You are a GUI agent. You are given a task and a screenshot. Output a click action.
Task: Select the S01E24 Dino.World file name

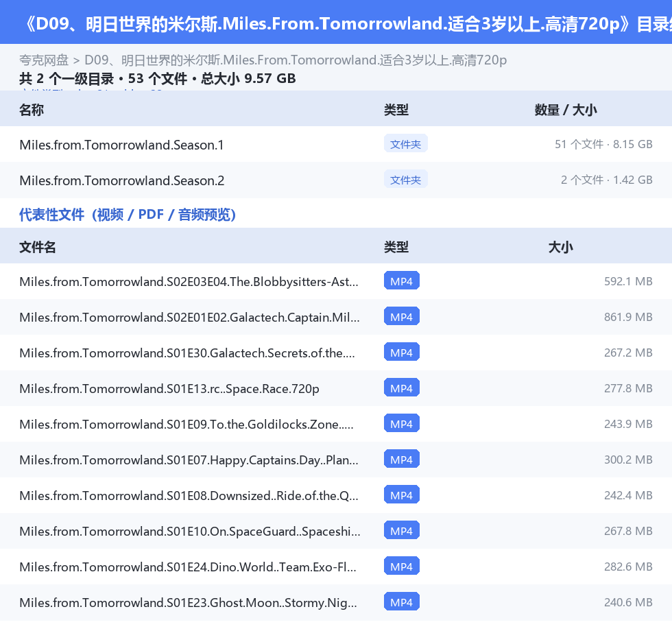188,566
